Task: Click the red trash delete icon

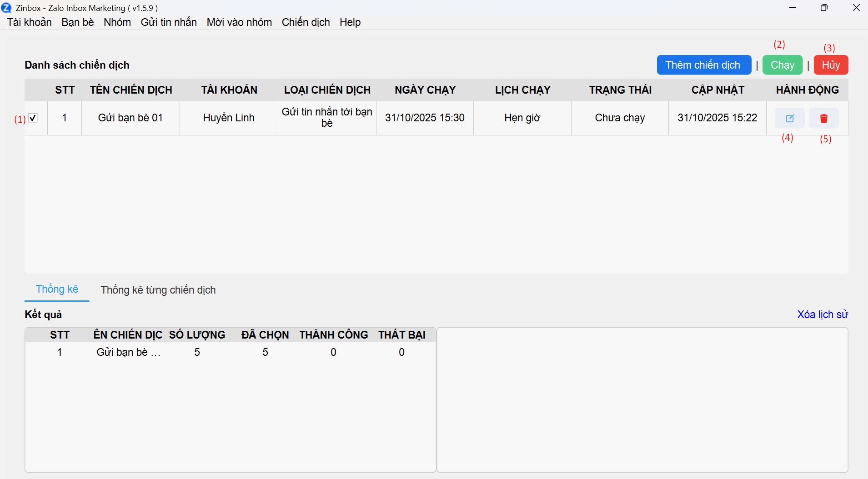Action: (823, 118)
